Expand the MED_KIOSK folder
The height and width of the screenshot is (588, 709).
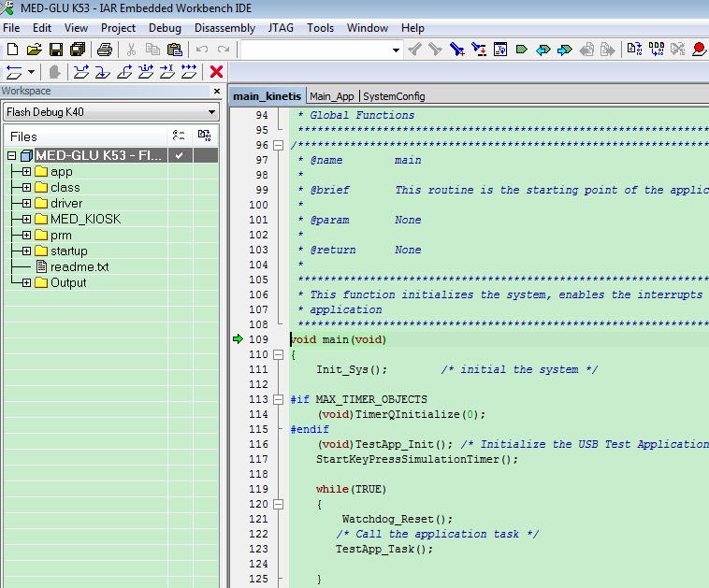[27, 219]
